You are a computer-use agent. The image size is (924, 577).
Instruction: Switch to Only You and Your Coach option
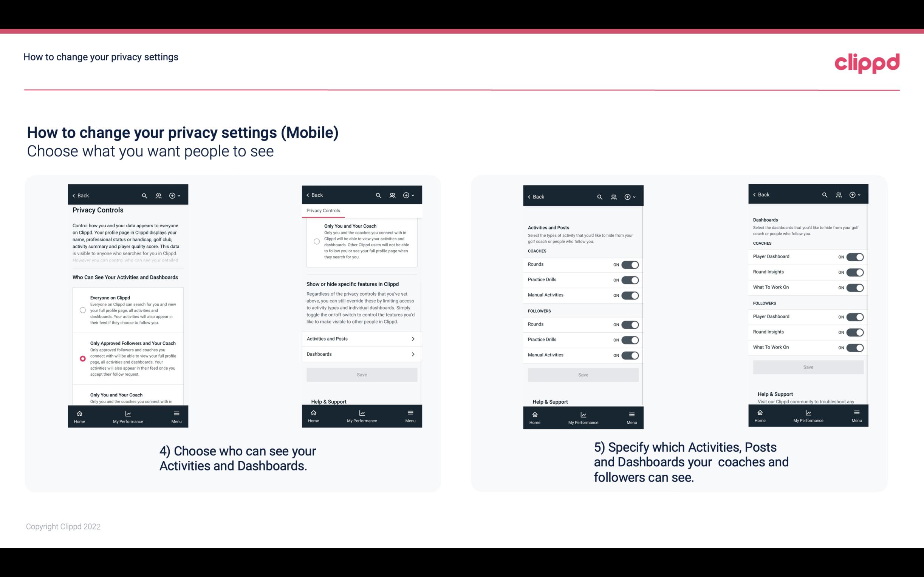pyautogui.click(x=82, y=397)
